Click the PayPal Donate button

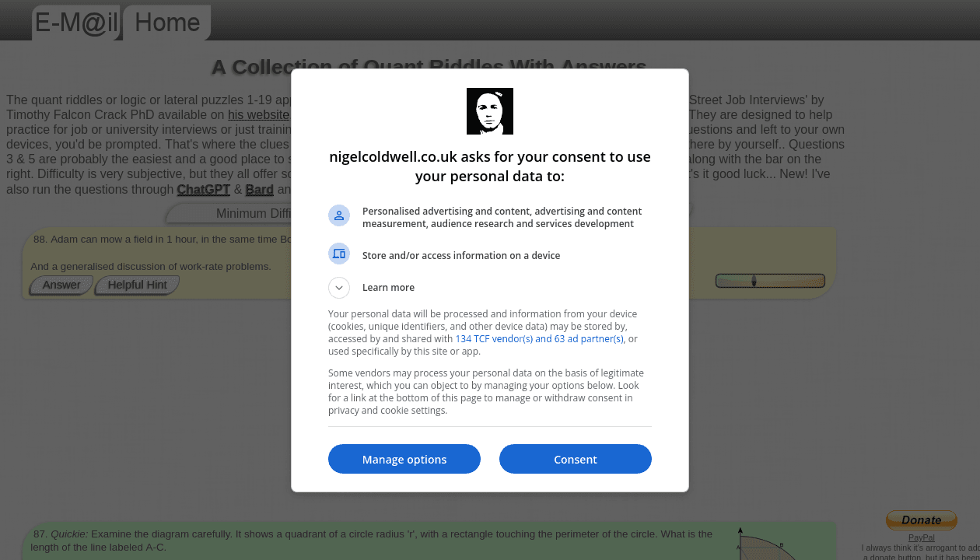(922, 520)
